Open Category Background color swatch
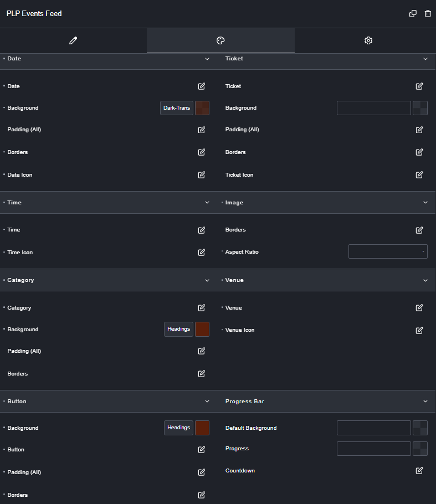 pyautogui.click(x=202, y=330)
